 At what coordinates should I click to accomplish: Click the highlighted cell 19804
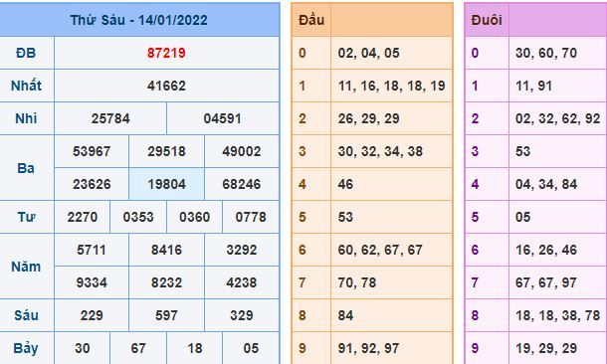166,185
